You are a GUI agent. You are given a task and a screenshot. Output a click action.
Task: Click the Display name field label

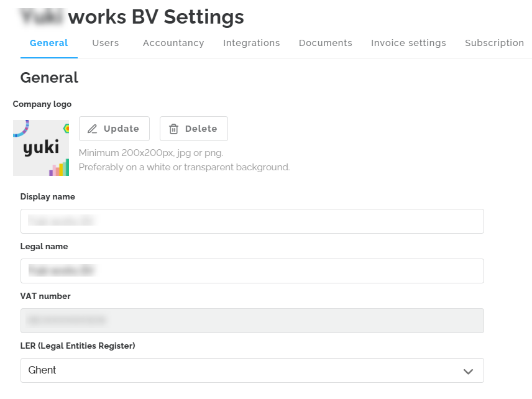click(48, 197)
